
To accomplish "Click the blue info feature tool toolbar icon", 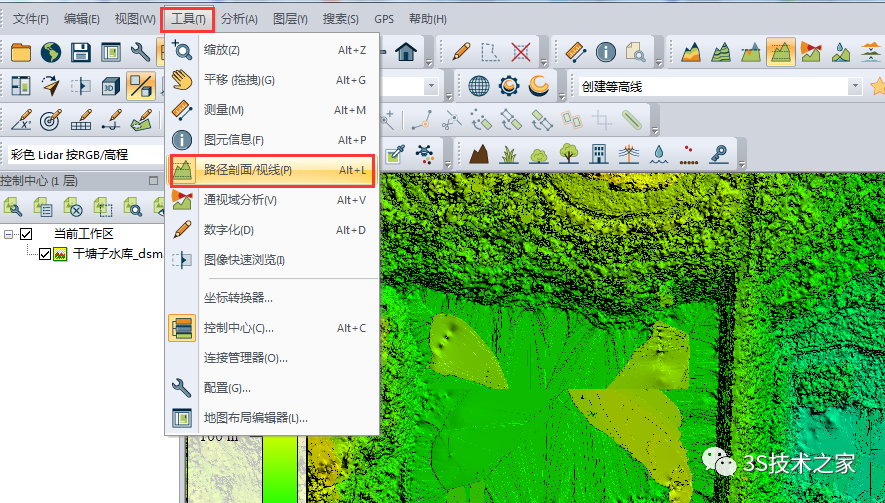I will coord(606,53).
